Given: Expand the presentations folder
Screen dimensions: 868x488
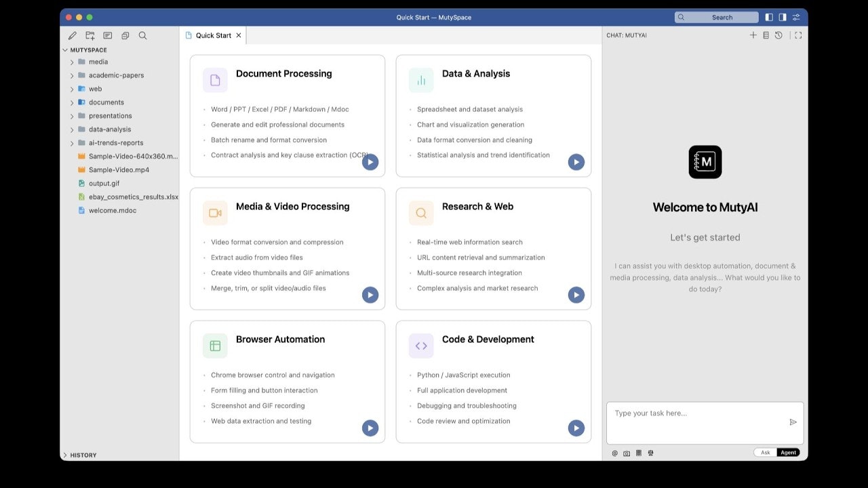Looking at the screenshot, I should [x=72, y=117].
